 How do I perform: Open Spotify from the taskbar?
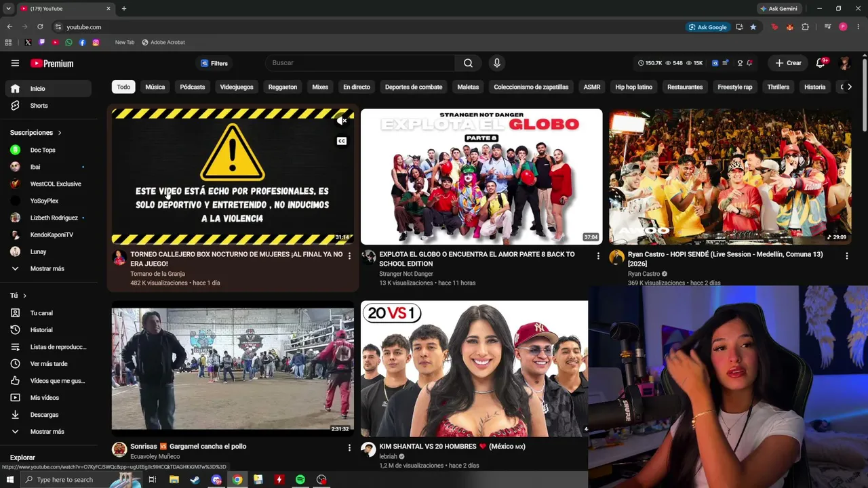300,480
